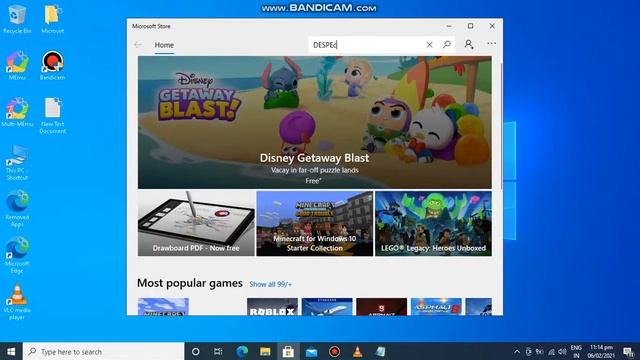Open LEGO Legacy: Heroes Unboxed tile
Viewport: 640px width, 360px height.
pos(433,223)
